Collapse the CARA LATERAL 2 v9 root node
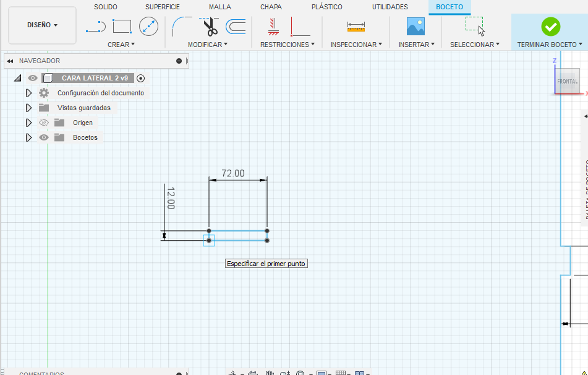Image resolution: width=588 pixels, height=375 pixels. pos(18,78)
